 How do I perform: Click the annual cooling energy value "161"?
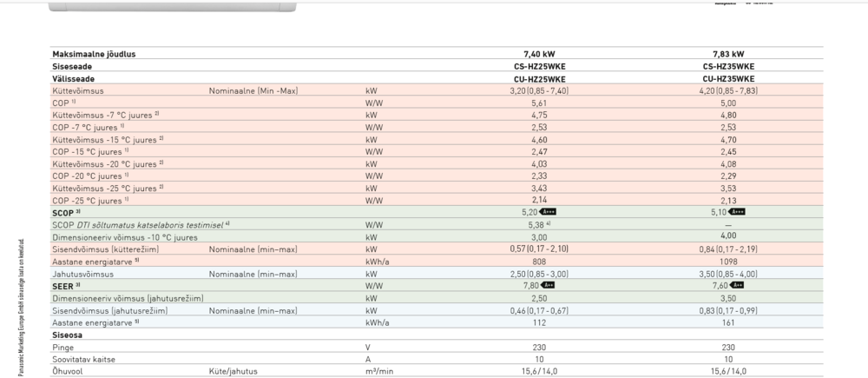pyautogui.click(x=728, y=322)
